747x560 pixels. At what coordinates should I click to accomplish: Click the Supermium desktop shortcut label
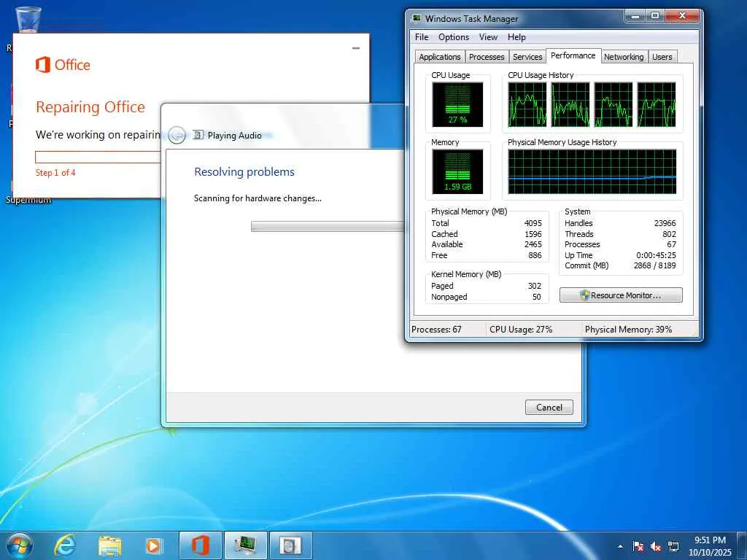pyautogui.click(x=28, y=200)
